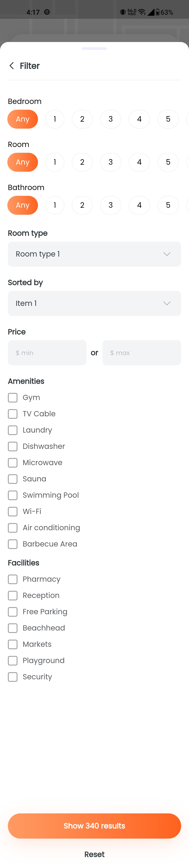Check the Gym amenity checkbox
Viewport: 189px width, 868px height.
(13, 398)
